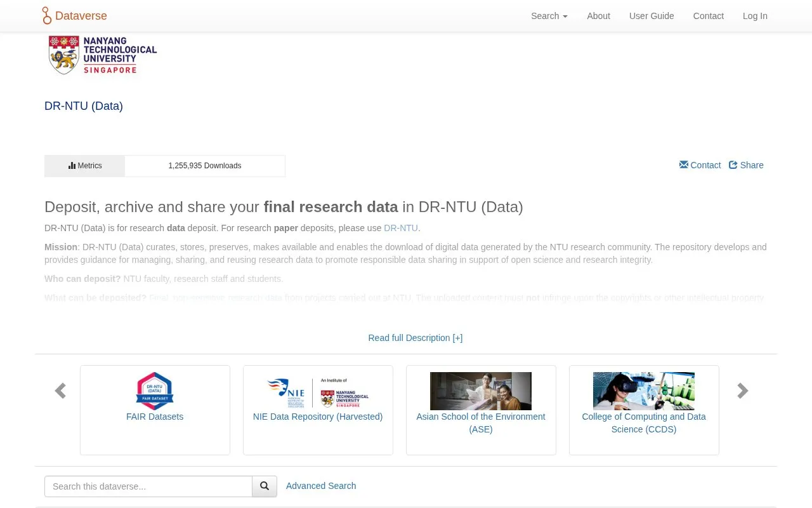Open College of Computing VR headset photo
The height and width of the screenshot is (508, 812).
point(644,391)
